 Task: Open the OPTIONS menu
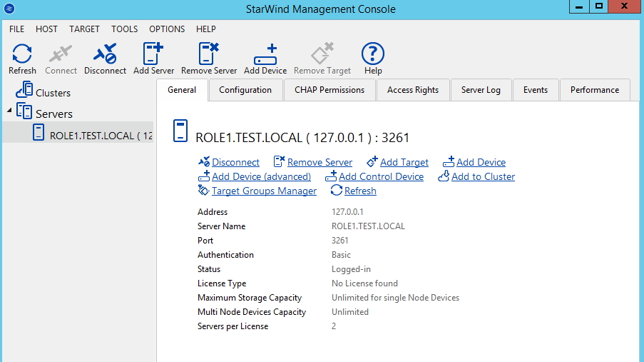[167, 29]
